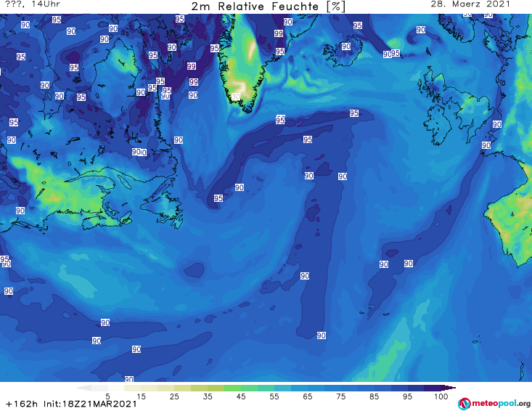The image size is (532, 411).
Task: Click the '100' tick label on legend
Action: coord(441,396)
